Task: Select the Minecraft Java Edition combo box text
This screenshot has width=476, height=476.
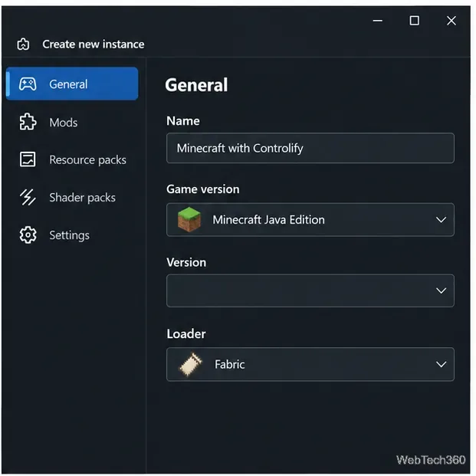Action: click(269, 220)
